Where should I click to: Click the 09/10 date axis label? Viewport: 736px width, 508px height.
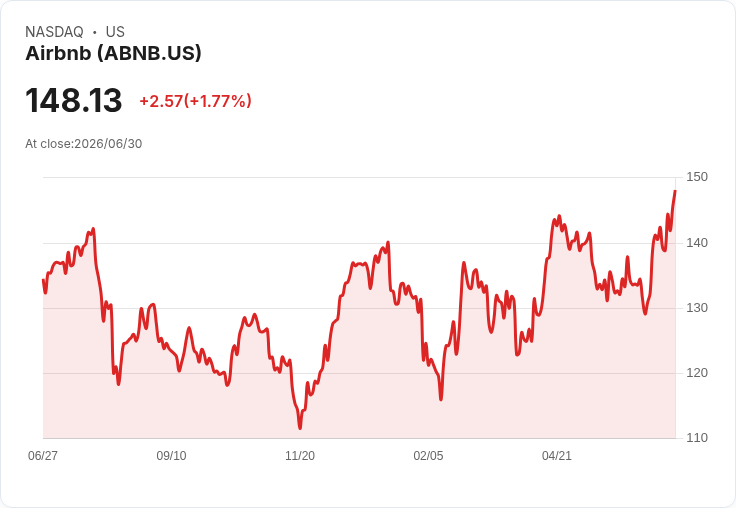point(171,455)
